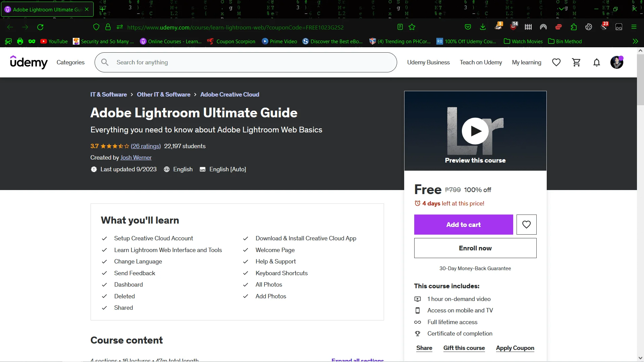Click the Add to cart button
This screenshot has width=644, height=362.
click(x=463, y=225)
